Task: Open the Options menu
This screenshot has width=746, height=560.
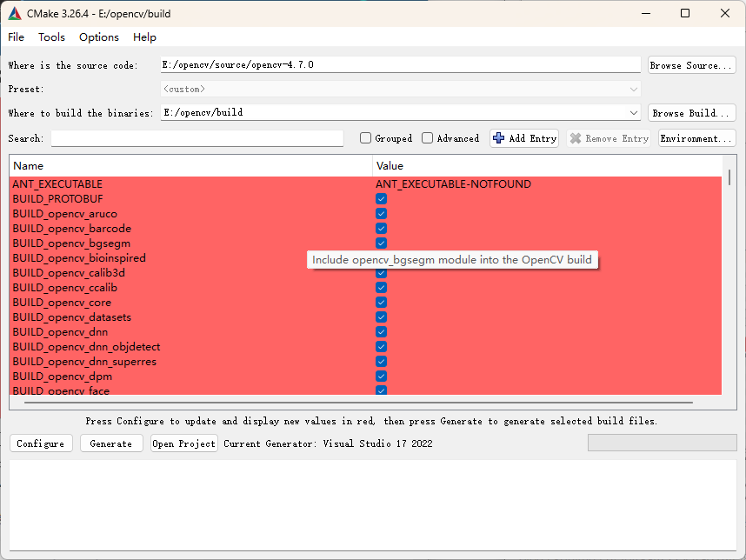Action: tap(98, 37)
